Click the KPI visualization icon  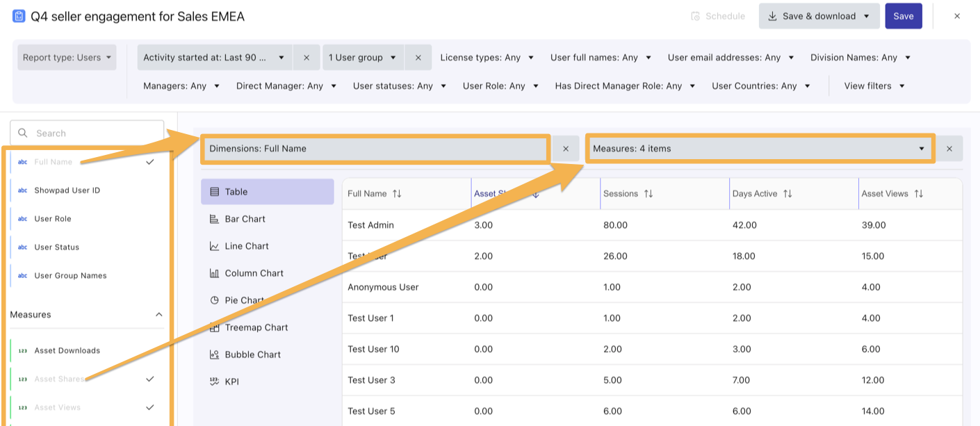pyautogui.click(x=214, y=382)
